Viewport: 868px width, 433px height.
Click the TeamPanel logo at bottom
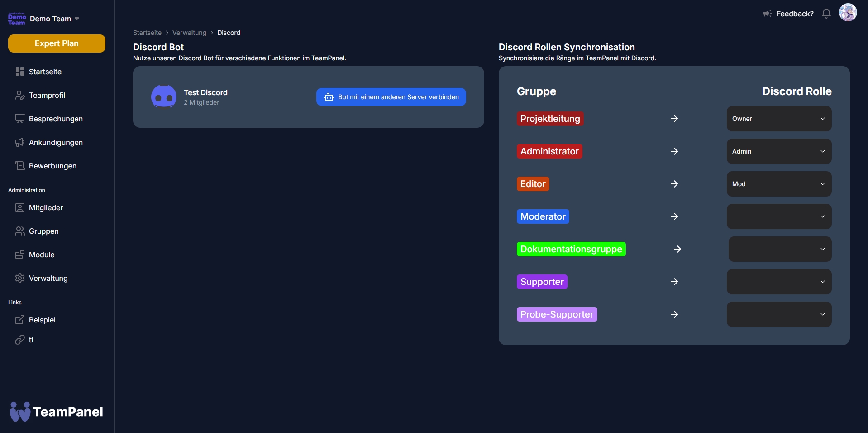pos(57,412)
